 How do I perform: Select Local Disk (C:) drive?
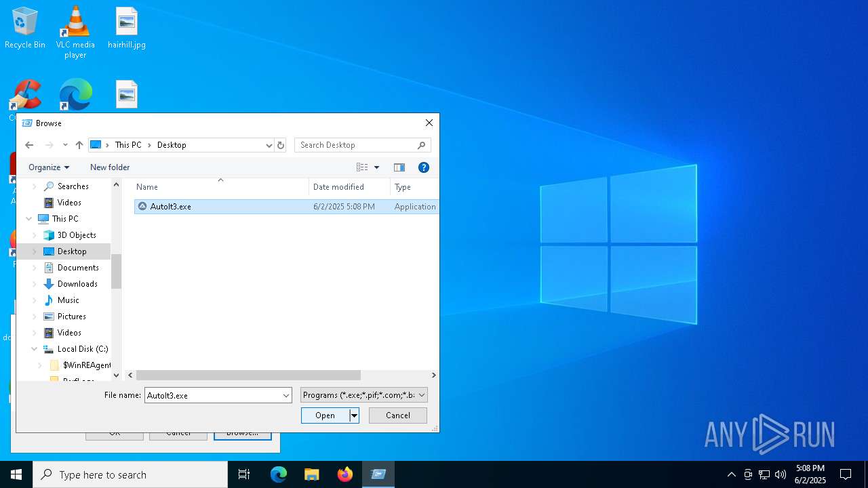82,349
